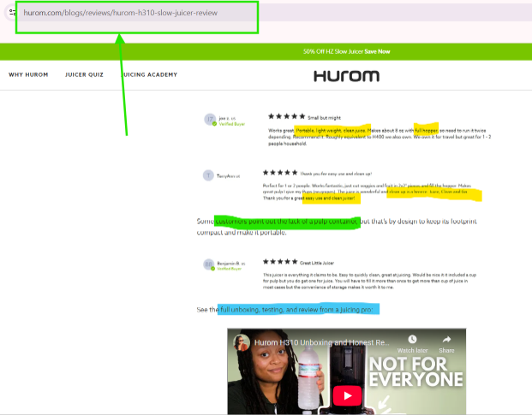Viewport: 532px width, 415px height.
Task: Click the 'Small but might' review title
Action: tap(324, 118)
